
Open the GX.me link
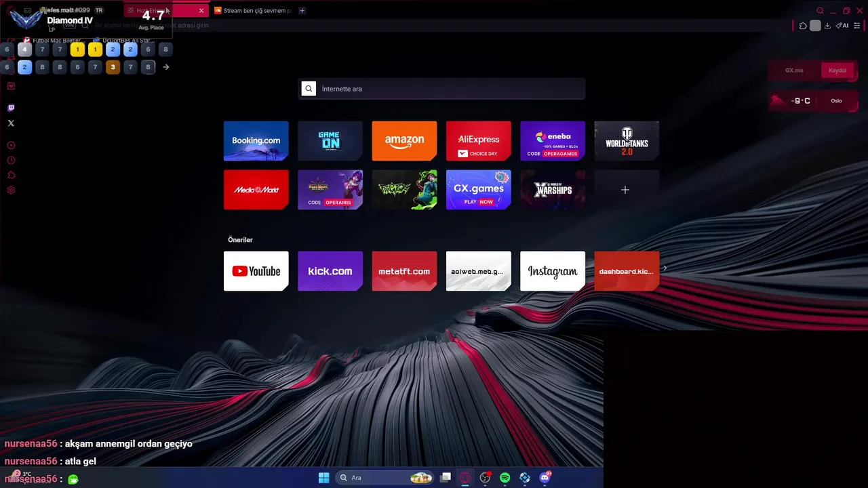click(794, 70)
